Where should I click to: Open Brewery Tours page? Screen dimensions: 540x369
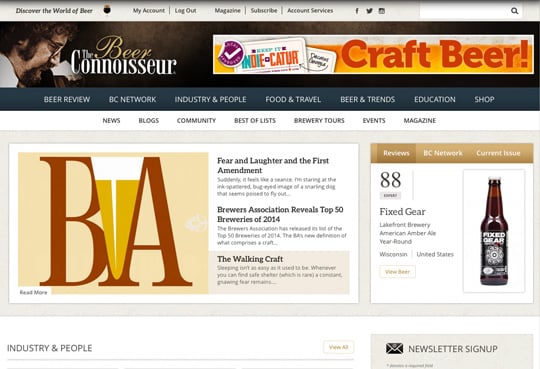319,121
